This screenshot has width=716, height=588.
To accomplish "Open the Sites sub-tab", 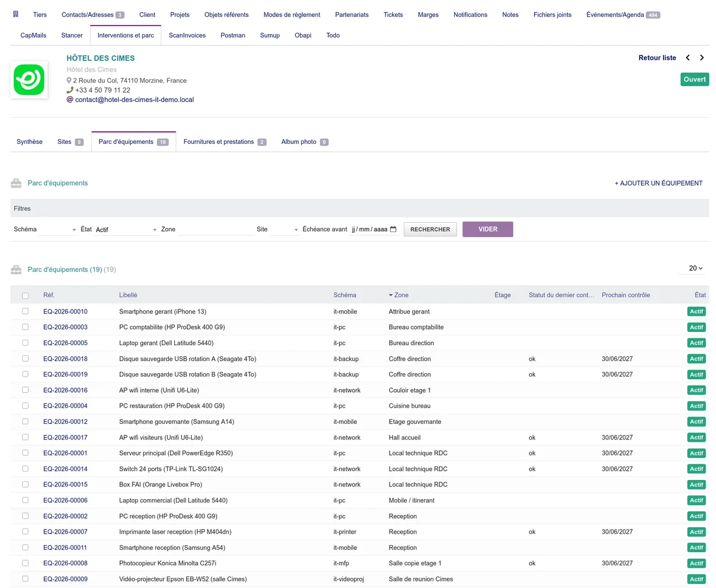I will pyautogui.click(x=70, y=141).
